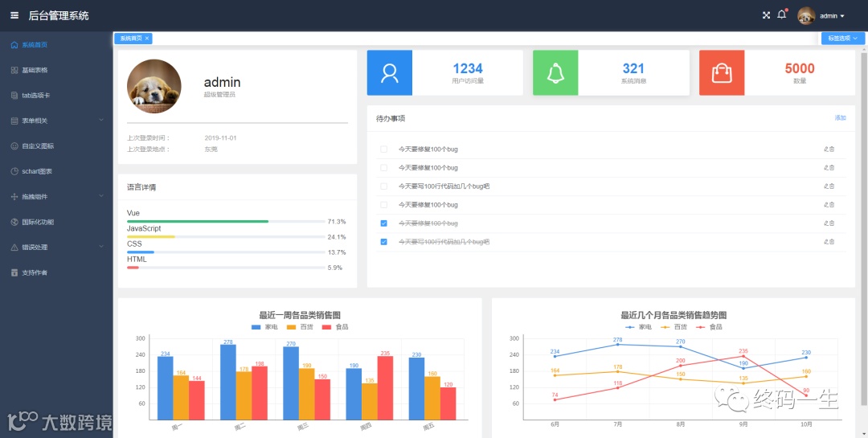The width and height of the screenshot is (868, 438).
Task: Click the grid icon beside 基础表格
Action: pyautogui.click(x=14, y=71)
